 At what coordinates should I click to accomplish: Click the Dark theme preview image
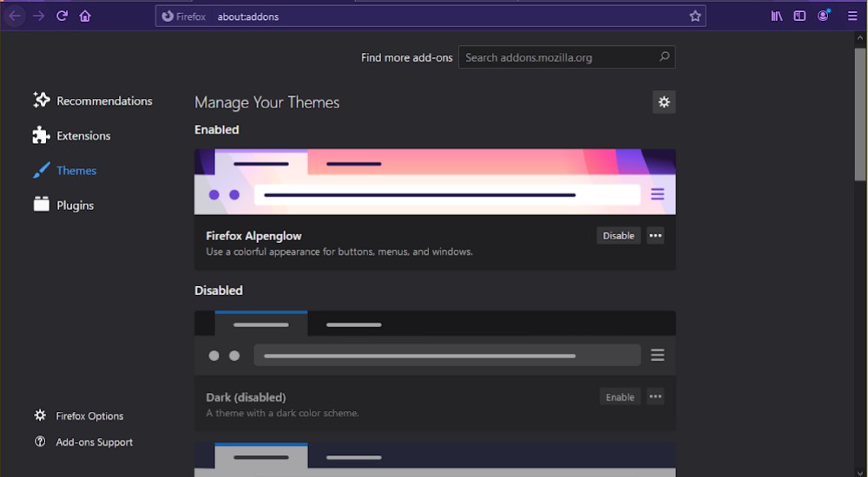point(435,343)
